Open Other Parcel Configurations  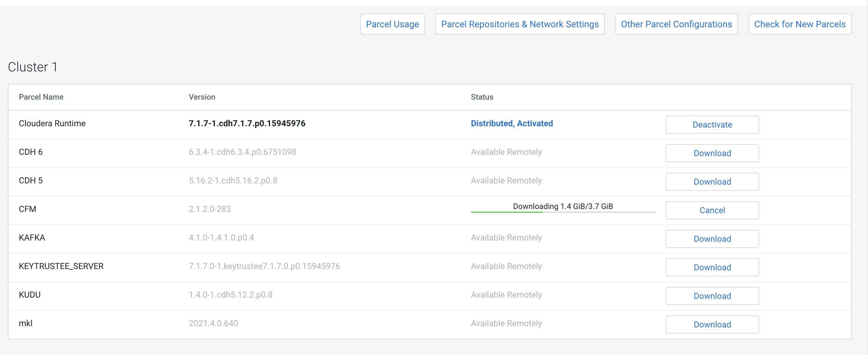(x=676, y=24)
